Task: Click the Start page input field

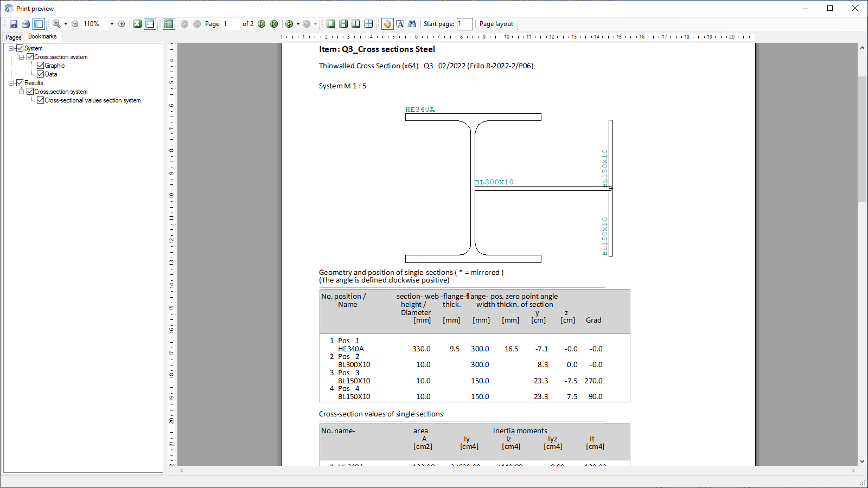Action: (464, 24)
